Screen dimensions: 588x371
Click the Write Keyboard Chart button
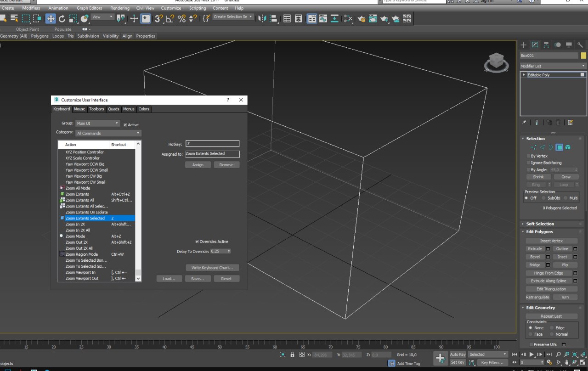(212, 268)
